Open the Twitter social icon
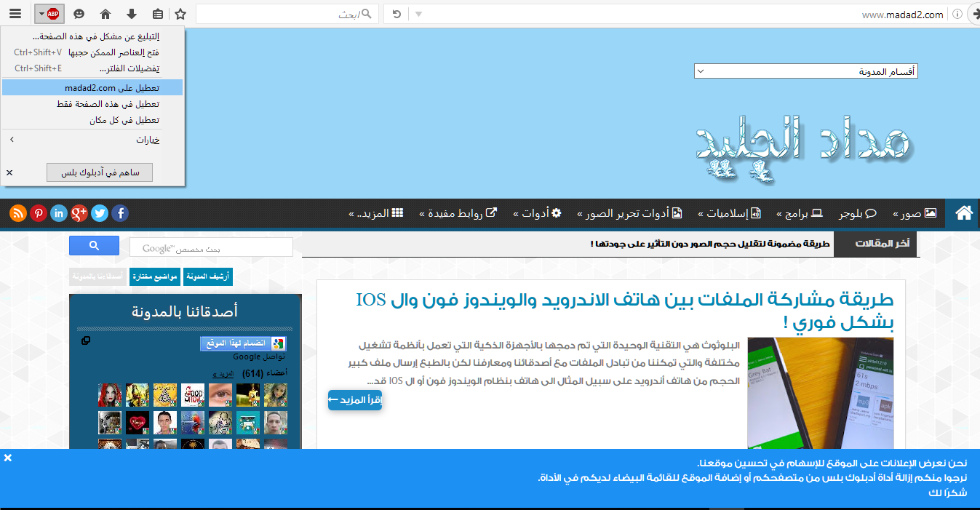Image resolution: width=980 pixels, height=510 pixels. coord(100,213)
